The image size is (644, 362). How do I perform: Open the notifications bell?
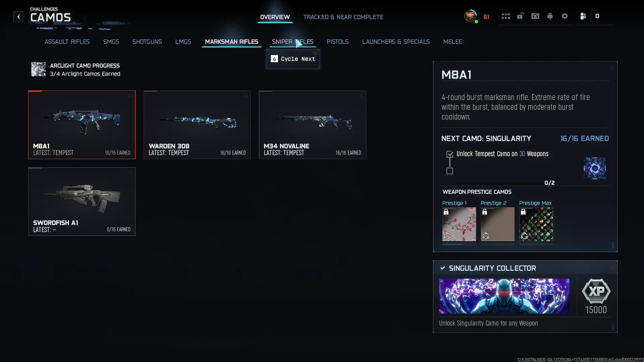pyautogui.click(x=550, y=16)
